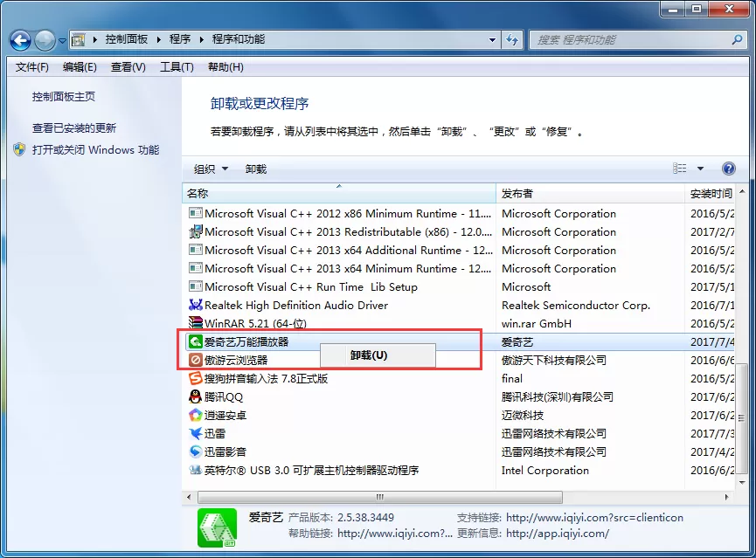Select the 腾讯QQ penguin icon
This screenshot has height=558, width=756.
click(195, 396)
